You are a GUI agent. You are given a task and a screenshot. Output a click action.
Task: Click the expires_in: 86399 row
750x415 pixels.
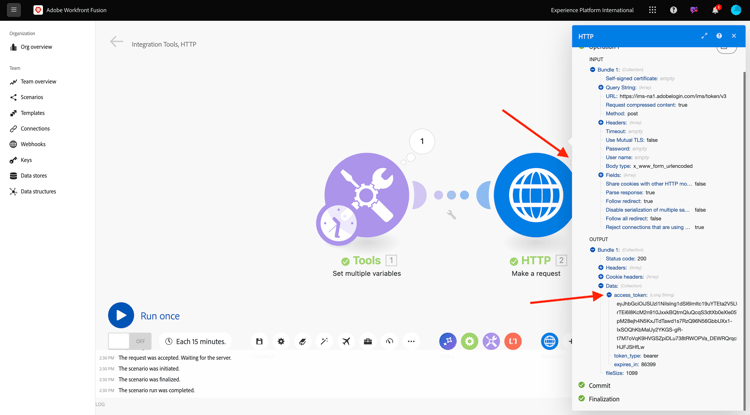click(635, 364)
